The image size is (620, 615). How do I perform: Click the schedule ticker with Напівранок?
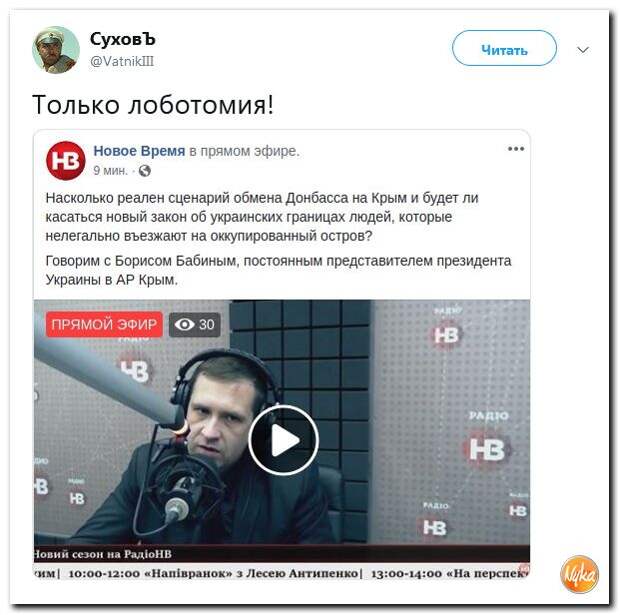point(282,573)
